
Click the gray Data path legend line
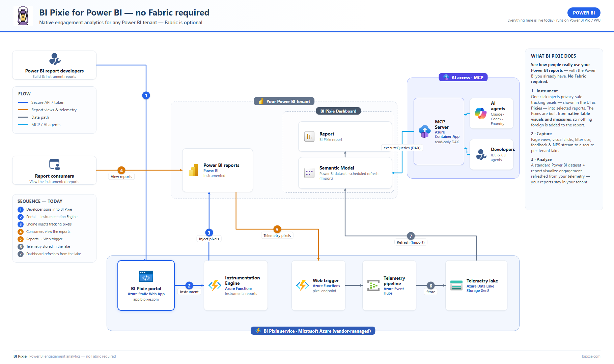(23, 117)
